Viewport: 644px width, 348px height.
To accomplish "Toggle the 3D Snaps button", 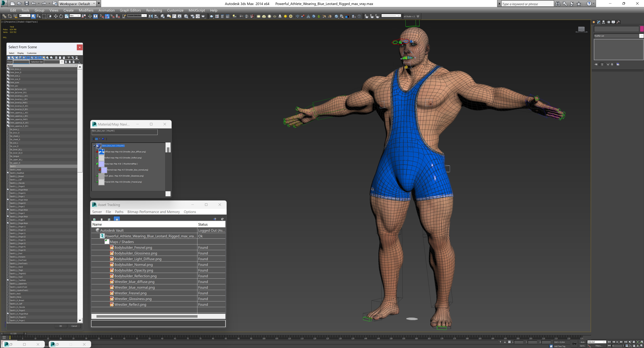I will 101,16.
